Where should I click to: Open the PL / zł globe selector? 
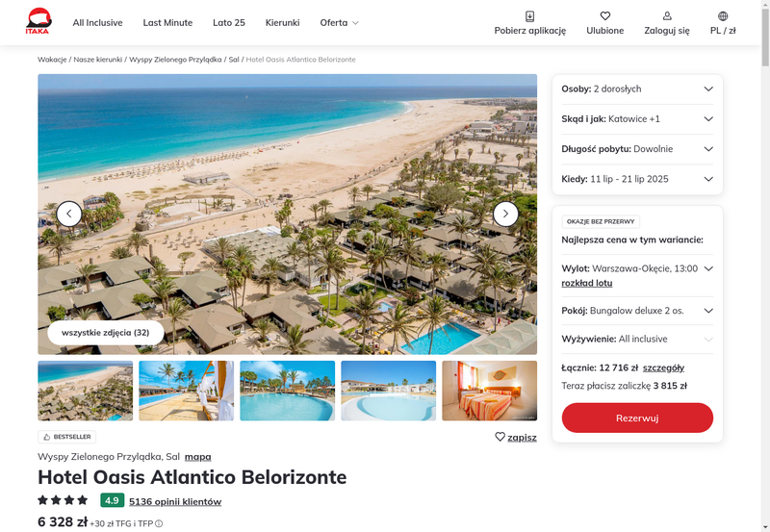click(x=723, y=16)
